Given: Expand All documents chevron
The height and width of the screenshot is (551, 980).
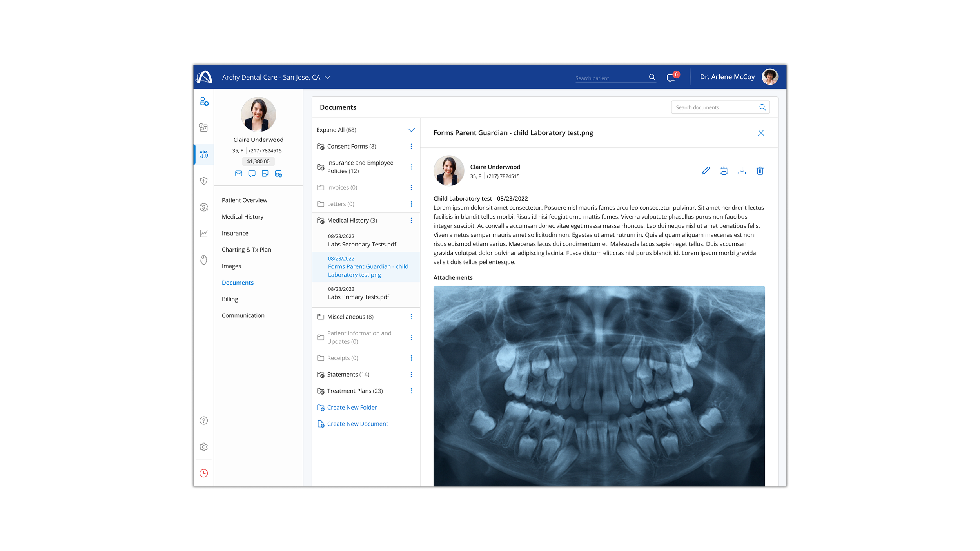Looking at the screenshot, I should 411,130.
